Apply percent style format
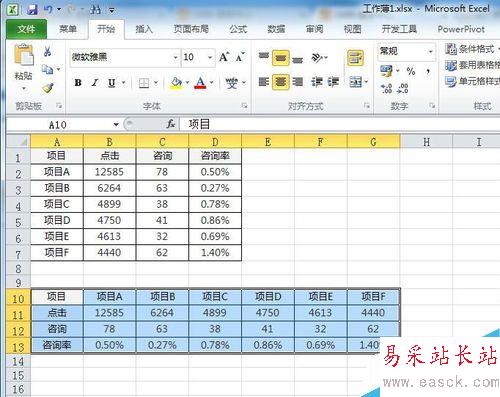This screenshot has width=500, height=397. (x=411, y=71)
